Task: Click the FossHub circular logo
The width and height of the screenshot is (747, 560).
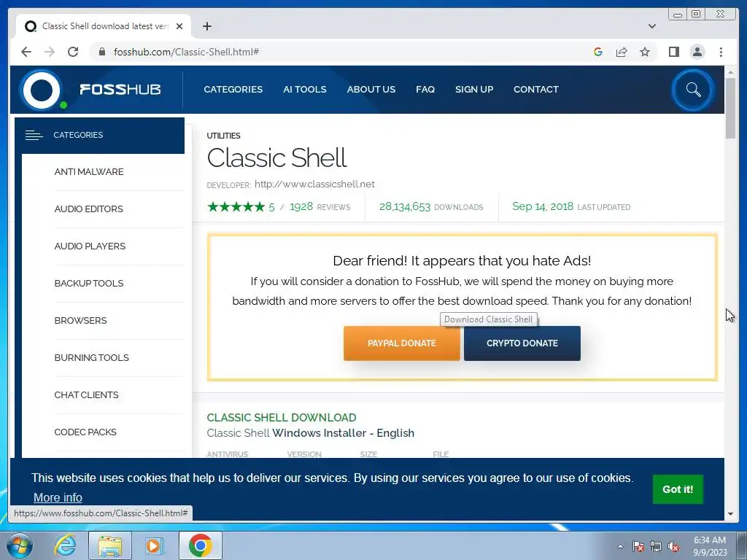Action: click(42, 90)
